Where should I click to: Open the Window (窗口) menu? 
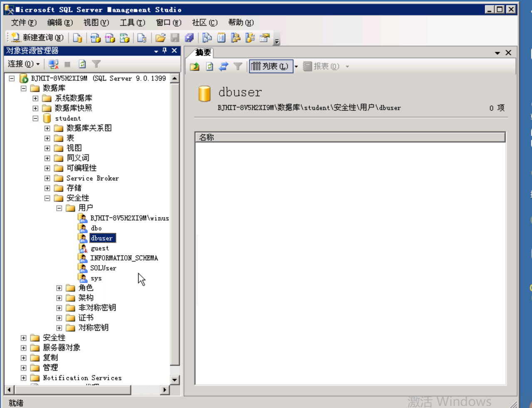[168, 22]
